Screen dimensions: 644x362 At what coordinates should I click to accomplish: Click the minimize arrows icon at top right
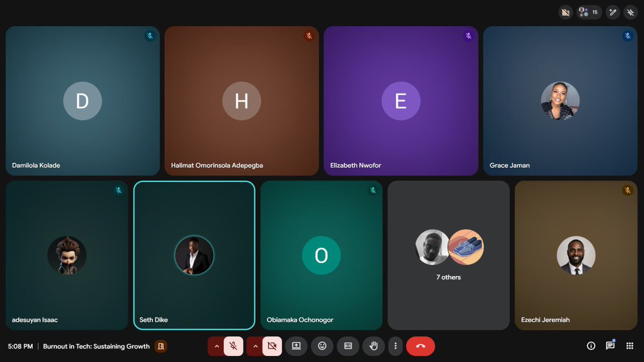tap(630, 12)
